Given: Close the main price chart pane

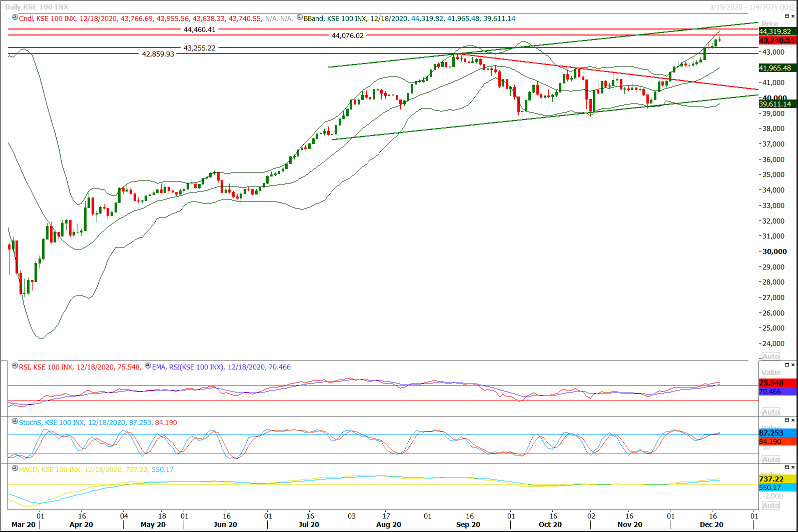Looking at the screenshot, I should pyautogui.click(x=793, y=16).
